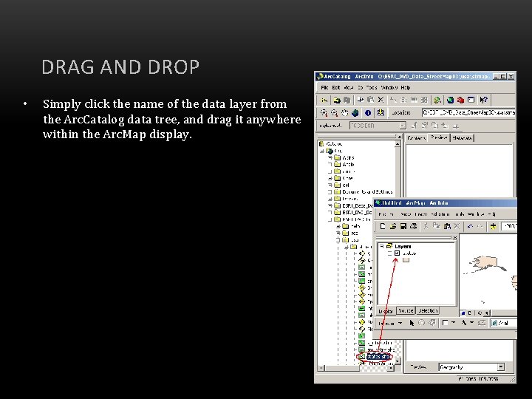The height and width of the screenshot is (399, 532).
Task: Switch to Display tab in ArcMap
Action: 386,311
